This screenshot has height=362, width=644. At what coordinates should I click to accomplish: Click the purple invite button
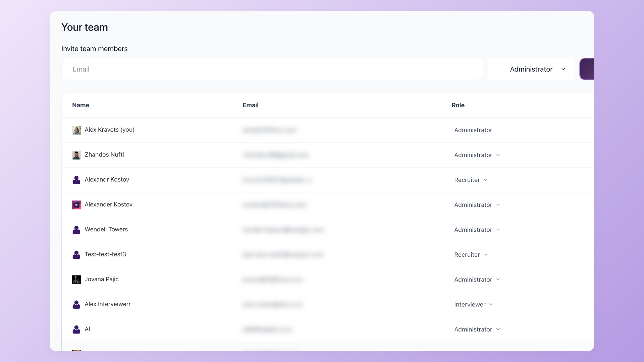coord(587,69)
